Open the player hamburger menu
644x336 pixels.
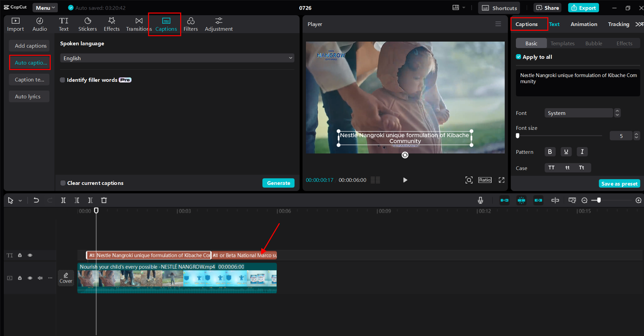[x=498, y=24]
